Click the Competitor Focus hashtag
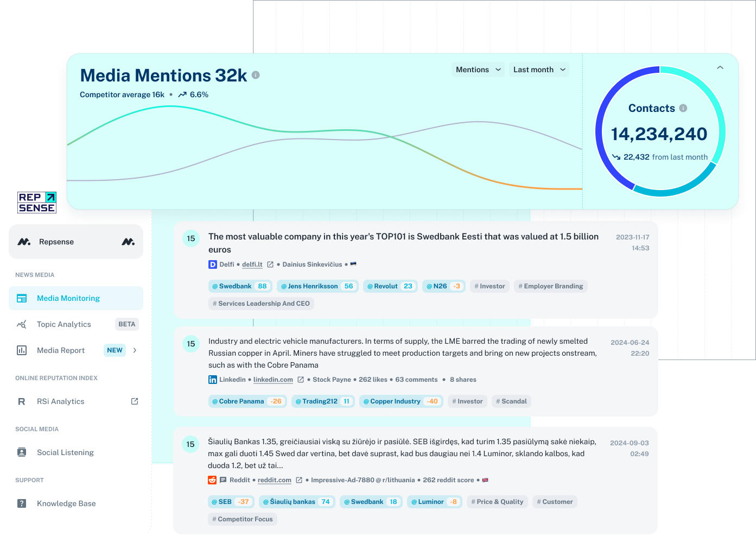The width and height of the screenshot is (756, 536). pos(243,519)
